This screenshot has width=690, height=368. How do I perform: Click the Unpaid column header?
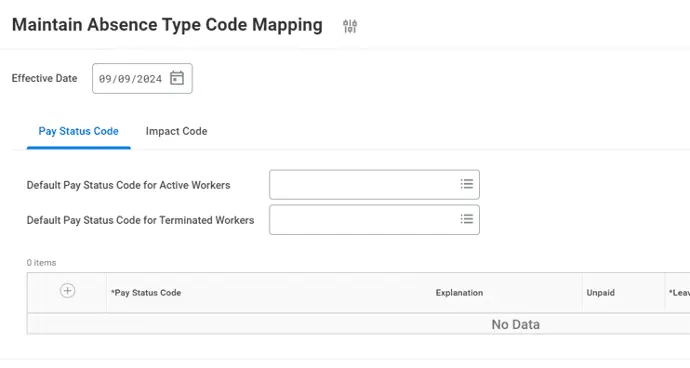pos(601,293)
